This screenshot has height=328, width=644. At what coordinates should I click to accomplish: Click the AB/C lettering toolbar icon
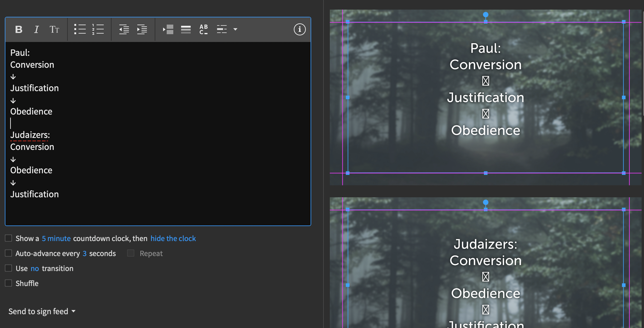coord(203,29)
